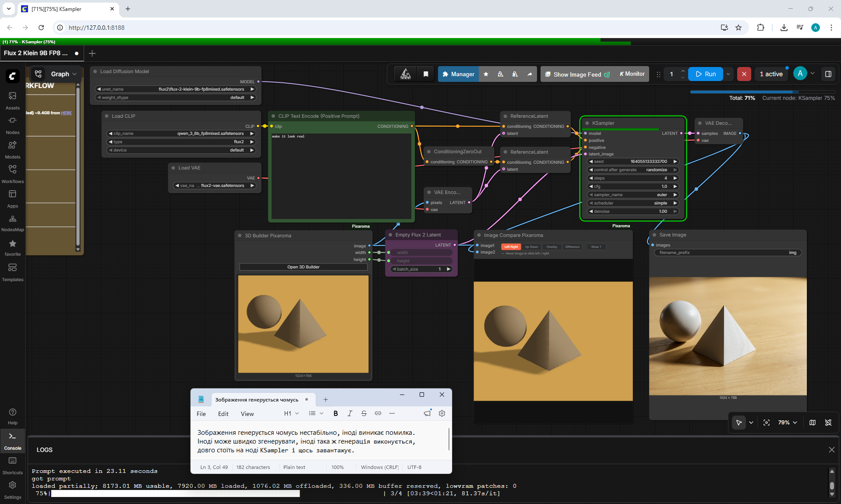Click the fit view icon

pyautogui.click(x=767, y=423)
